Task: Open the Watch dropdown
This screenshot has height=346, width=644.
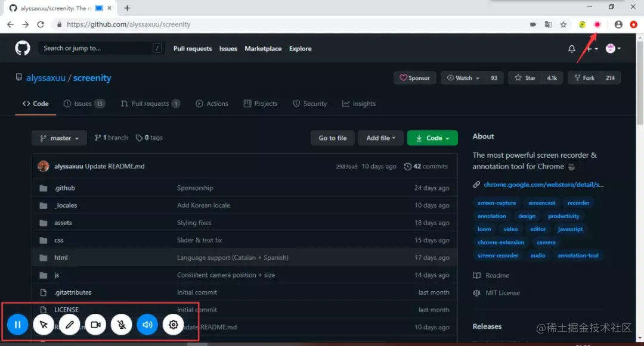Action: (x=463, y=78)
